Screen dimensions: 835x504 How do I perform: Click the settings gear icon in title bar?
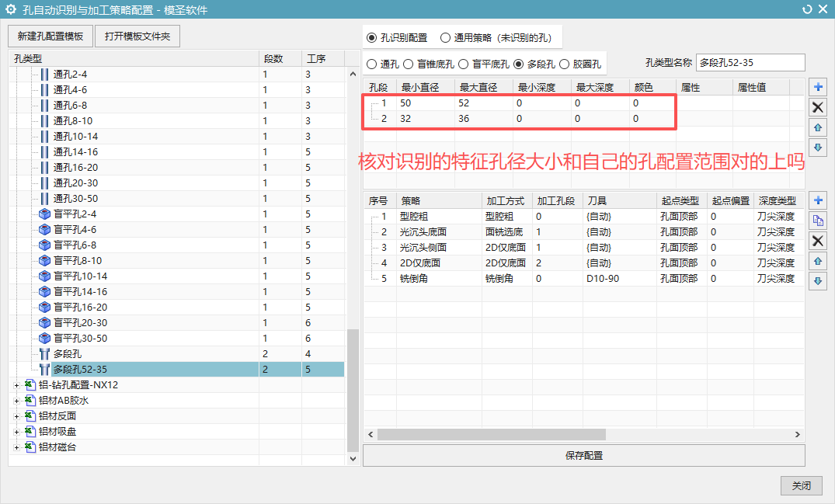tap(11, 9)
